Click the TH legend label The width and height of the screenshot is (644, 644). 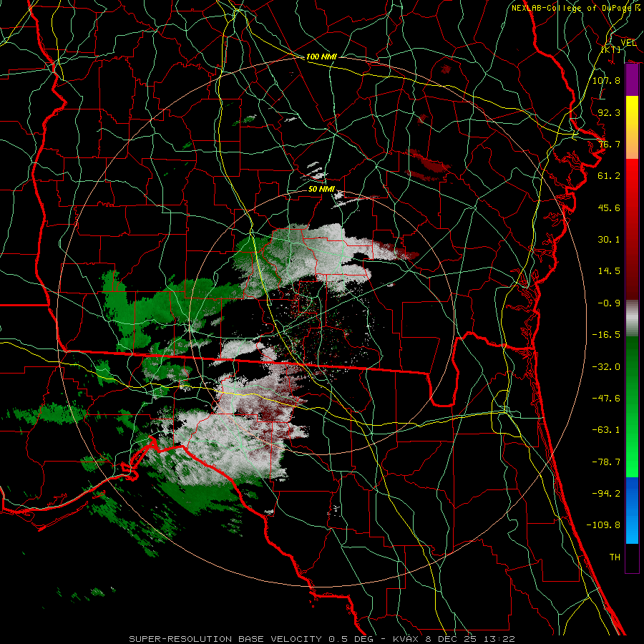click(615, 557)
